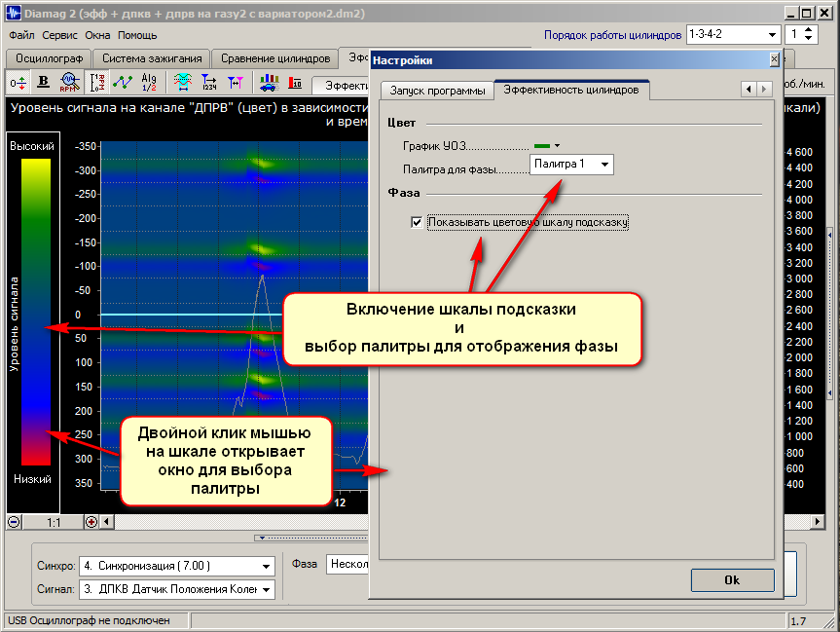Click the 1234 cylinder marker arrow icon
Screen dimensions: 840x632
pyautogui.click(x=208, y=83)
